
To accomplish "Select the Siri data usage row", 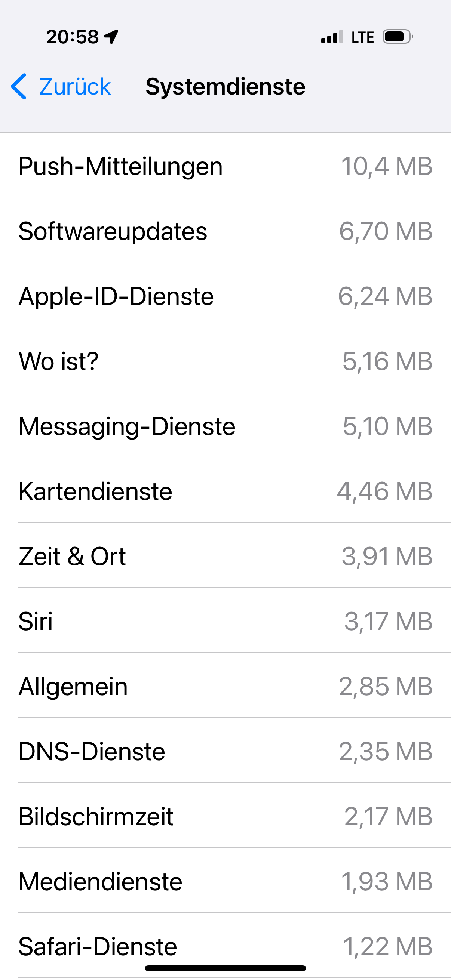I will (225, 621).
